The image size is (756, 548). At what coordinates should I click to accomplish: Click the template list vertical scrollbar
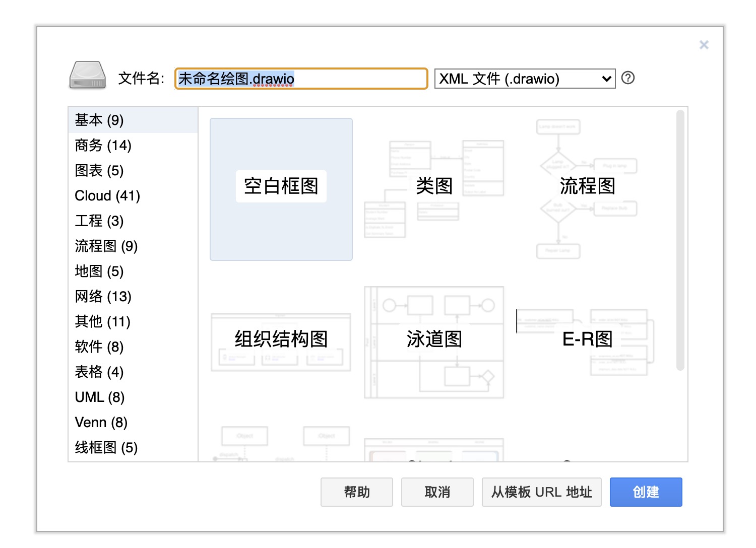point(680,240)
